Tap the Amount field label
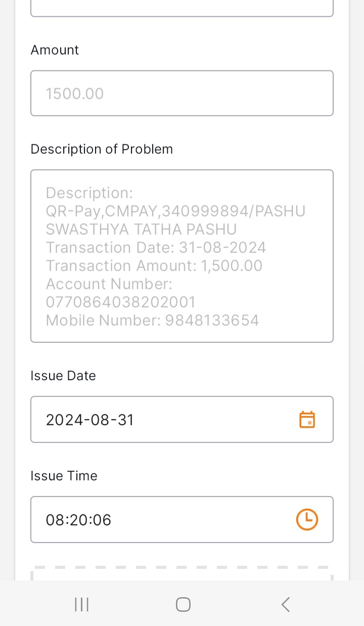Viewport: 364px width, 626px height. (x=55, y=50)
